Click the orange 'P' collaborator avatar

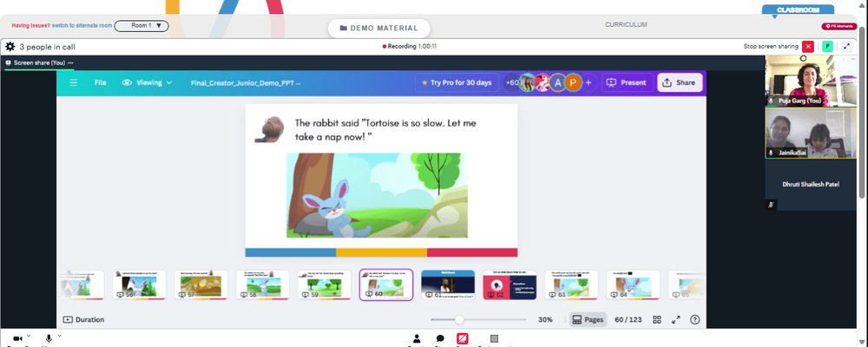pos(573,83)
